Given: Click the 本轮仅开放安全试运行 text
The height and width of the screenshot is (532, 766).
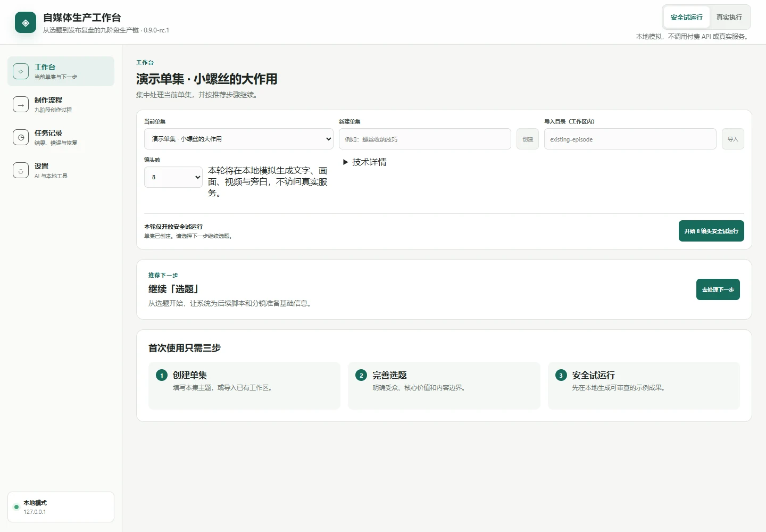Looking at the screenshot, I should point(173,227).
